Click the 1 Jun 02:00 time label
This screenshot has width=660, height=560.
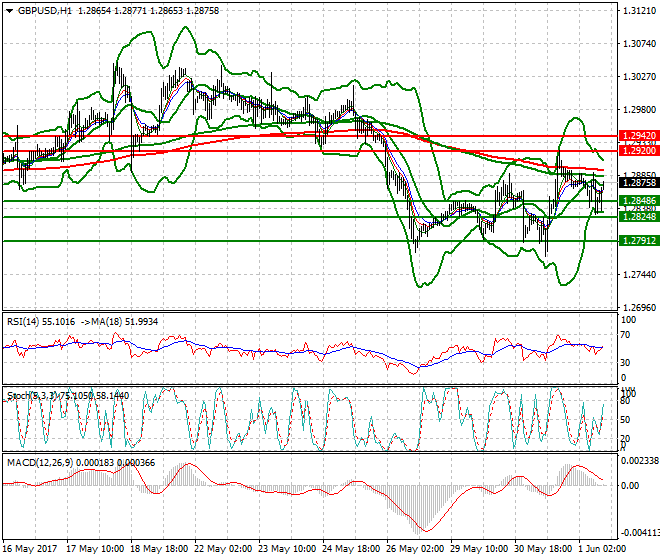[x=602, y=549]
